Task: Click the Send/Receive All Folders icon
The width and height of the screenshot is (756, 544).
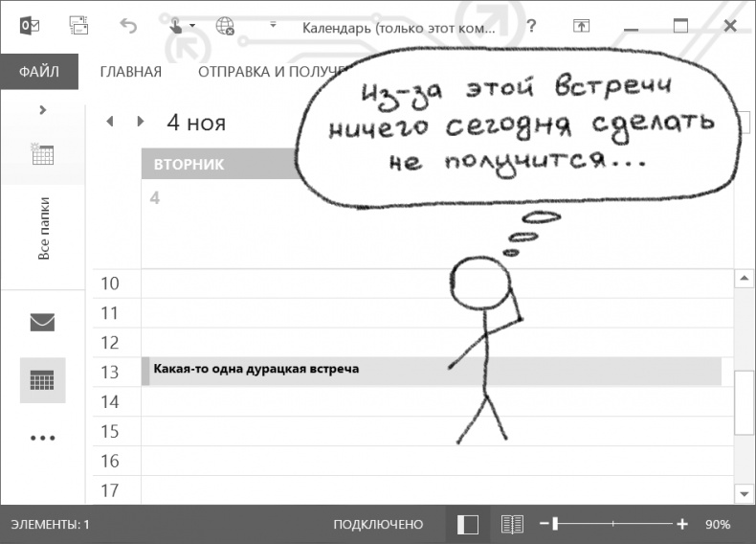Action: pos(78,26)
